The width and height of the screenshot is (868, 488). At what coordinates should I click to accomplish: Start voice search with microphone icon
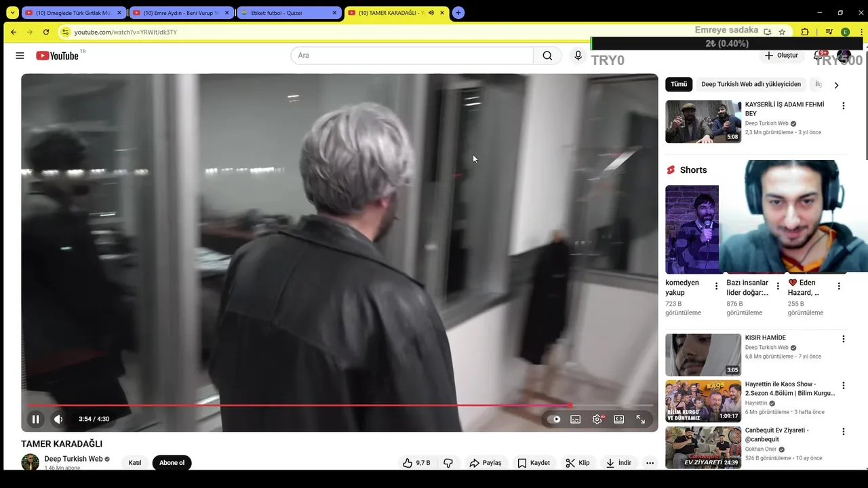[x=578, y=56]
